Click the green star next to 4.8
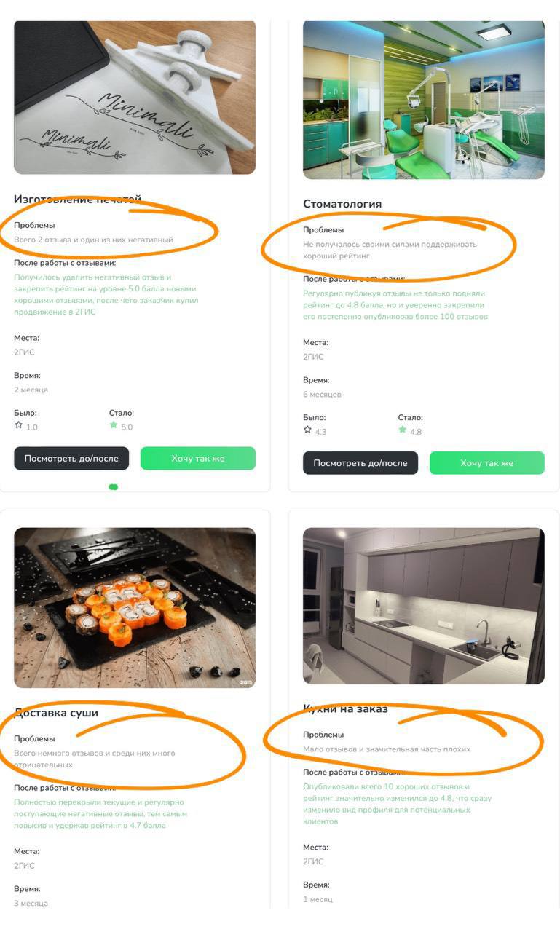Viewport: 560px width, 932px height. (x=403, y=430)
